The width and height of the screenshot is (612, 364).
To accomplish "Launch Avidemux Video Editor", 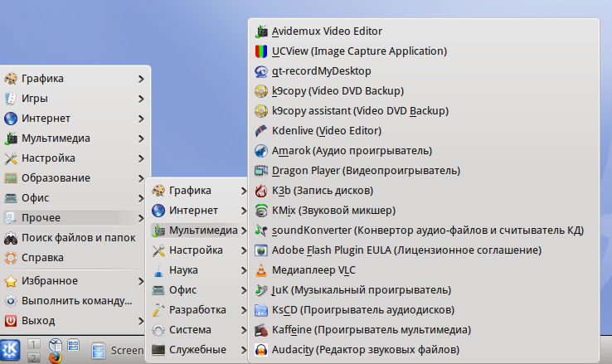I will tap(424, 32).
